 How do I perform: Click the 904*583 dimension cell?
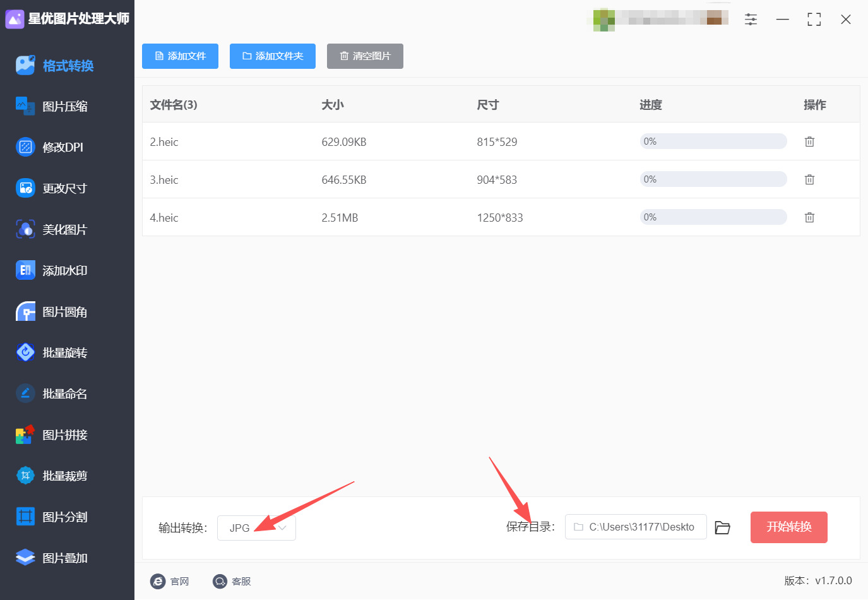tap(497, 180)
